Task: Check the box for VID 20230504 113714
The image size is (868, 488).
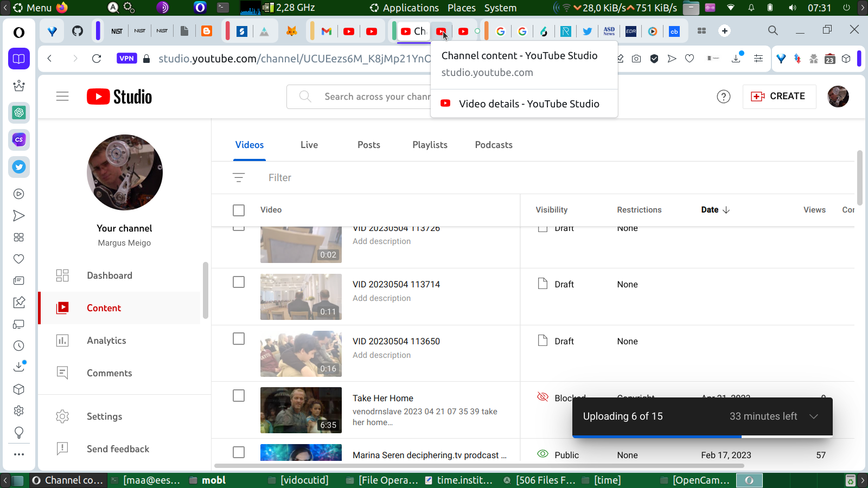Action: (239, 282)
